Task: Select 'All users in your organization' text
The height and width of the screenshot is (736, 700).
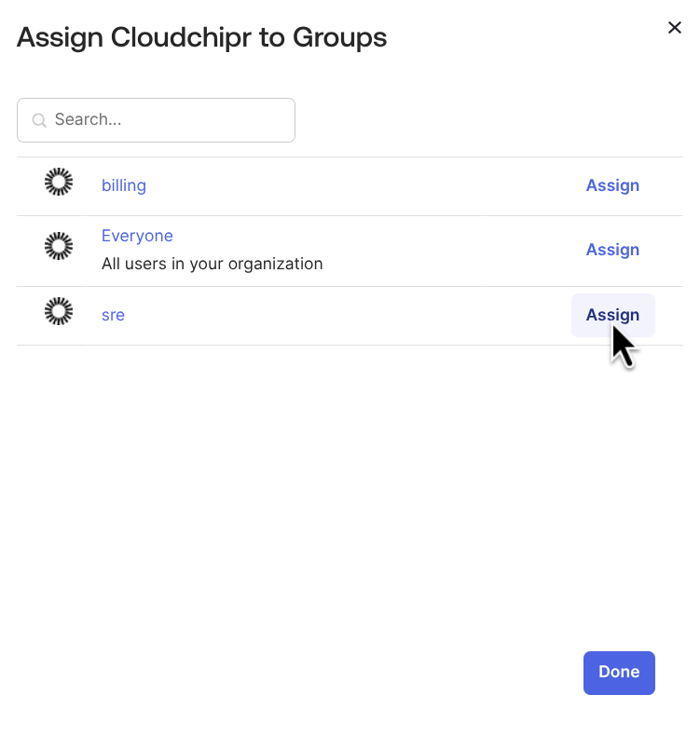Action: point(213,264)
